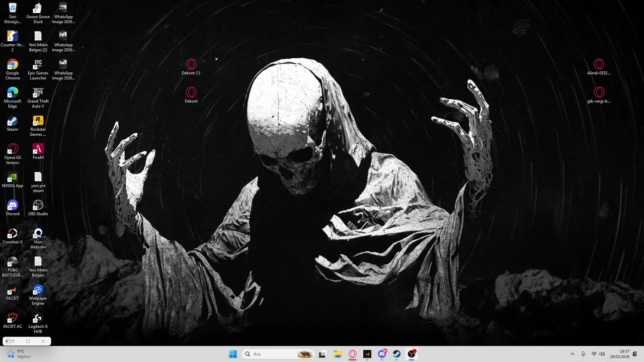This screenshot has width=644, height=362.
Task: Select the FACEIT AC desktop icon
Action: 13,321
